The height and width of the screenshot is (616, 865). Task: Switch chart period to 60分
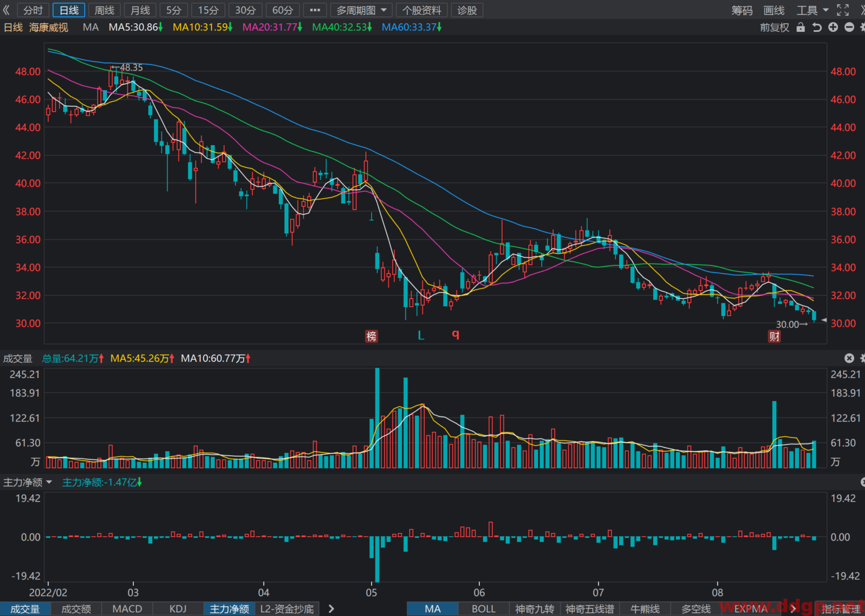283,10
